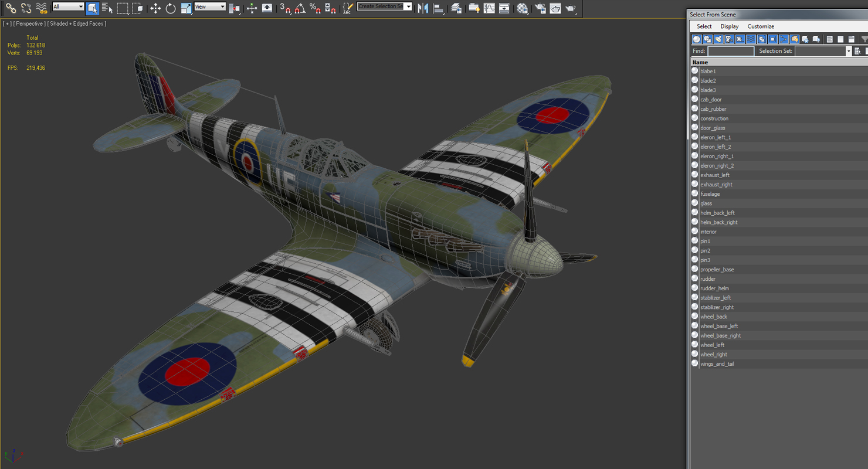Toggle Angle Snap
Screen dimensions: 868x469
300,8
